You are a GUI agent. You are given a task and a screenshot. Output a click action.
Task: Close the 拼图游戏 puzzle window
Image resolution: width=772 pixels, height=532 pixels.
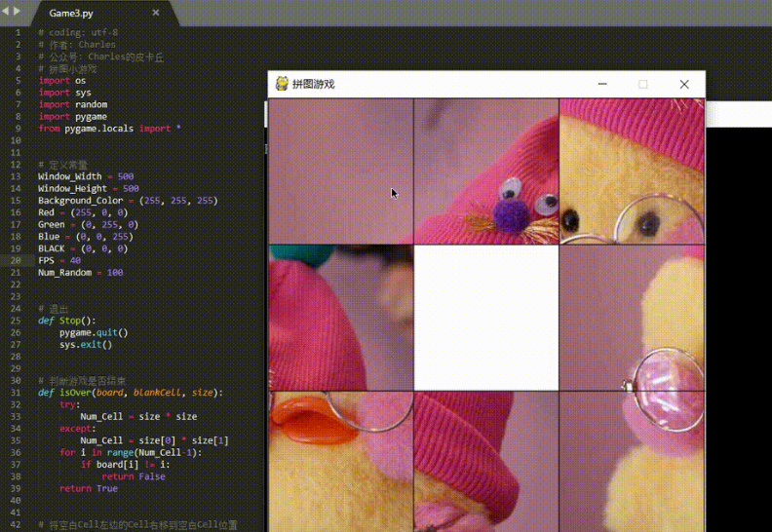click(684, 84)
